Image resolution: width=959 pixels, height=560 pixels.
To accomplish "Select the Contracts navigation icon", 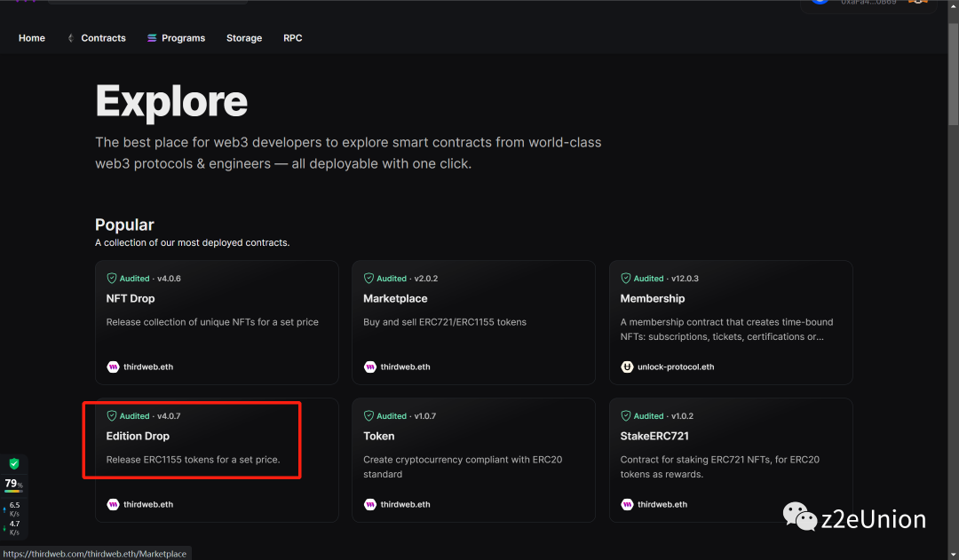I will pos(69,37).
